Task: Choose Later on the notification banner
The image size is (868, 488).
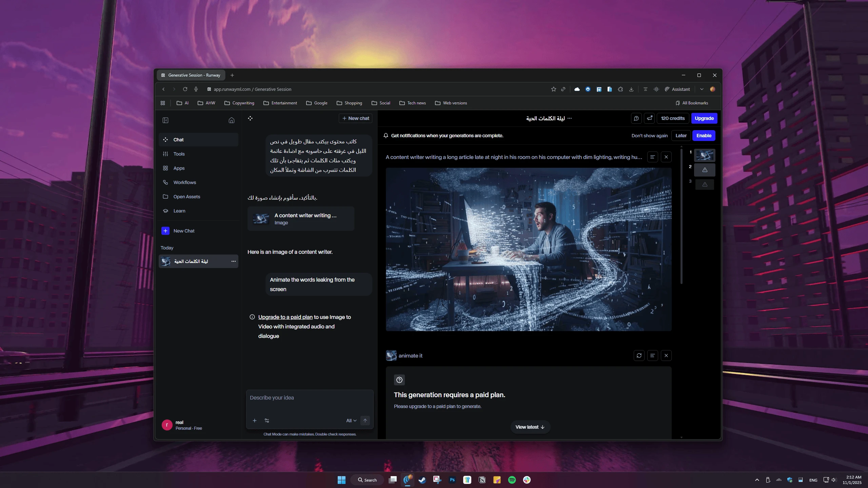Action: [681, 136]
